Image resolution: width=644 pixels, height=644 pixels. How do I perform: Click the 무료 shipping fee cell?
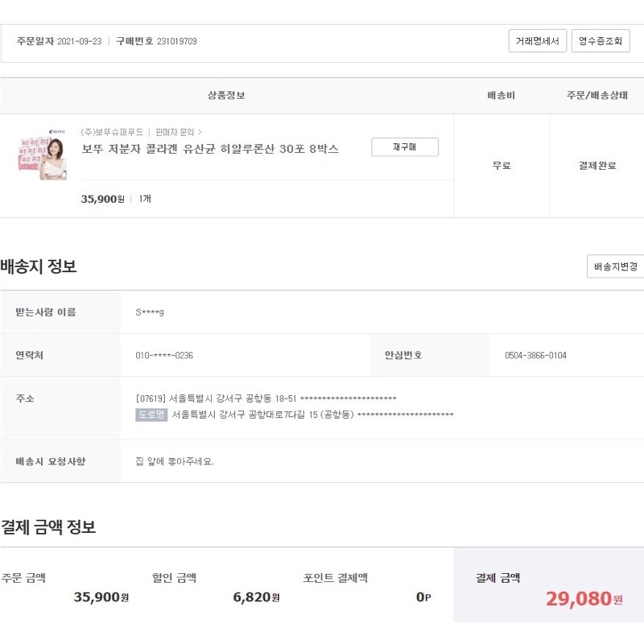(502, 166)
